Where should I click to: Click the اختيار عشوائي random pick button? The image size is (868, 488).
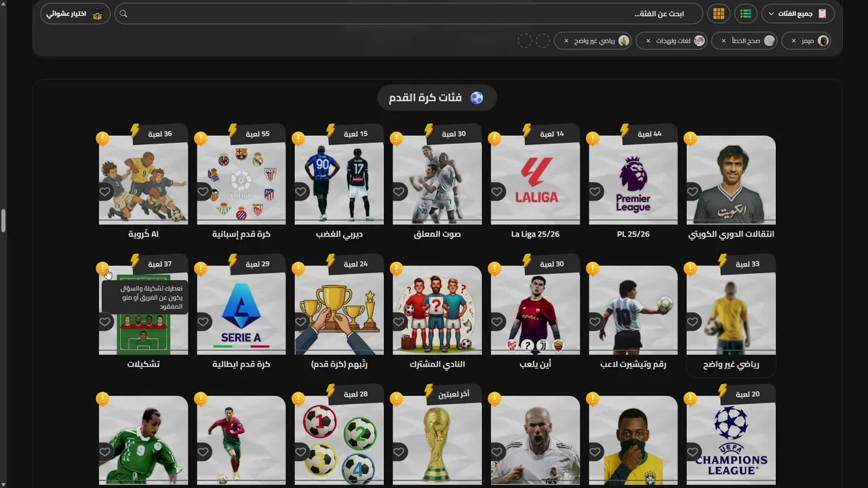75,14
